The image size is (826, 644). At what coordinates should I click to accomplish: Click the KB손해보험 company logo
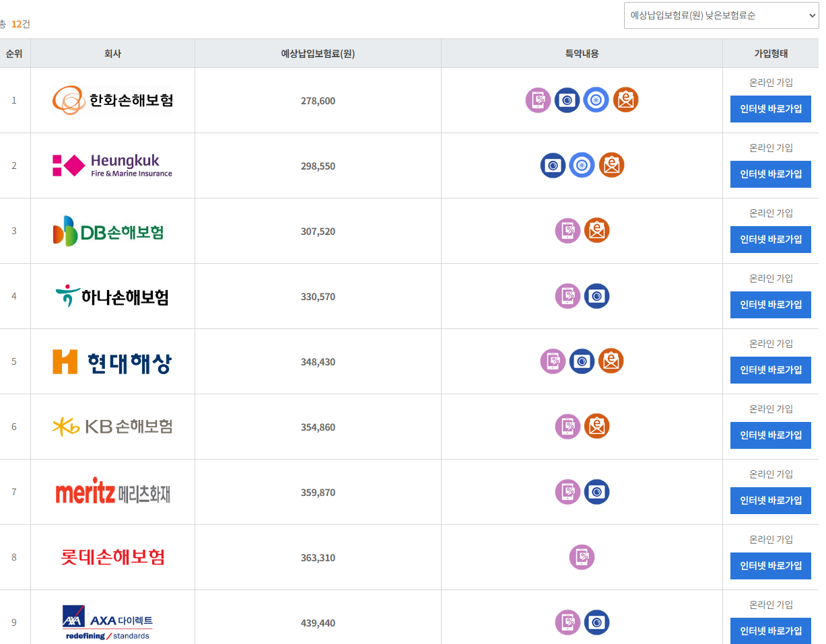tap(112, 427)
